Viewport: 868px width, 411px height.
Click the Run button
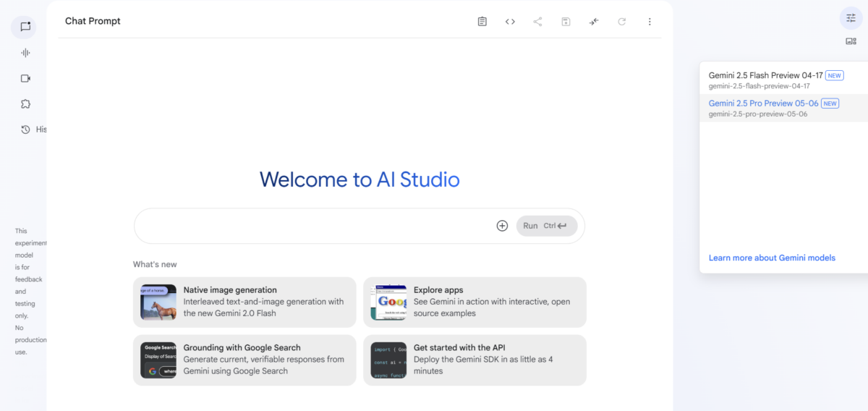coord(547,226)
